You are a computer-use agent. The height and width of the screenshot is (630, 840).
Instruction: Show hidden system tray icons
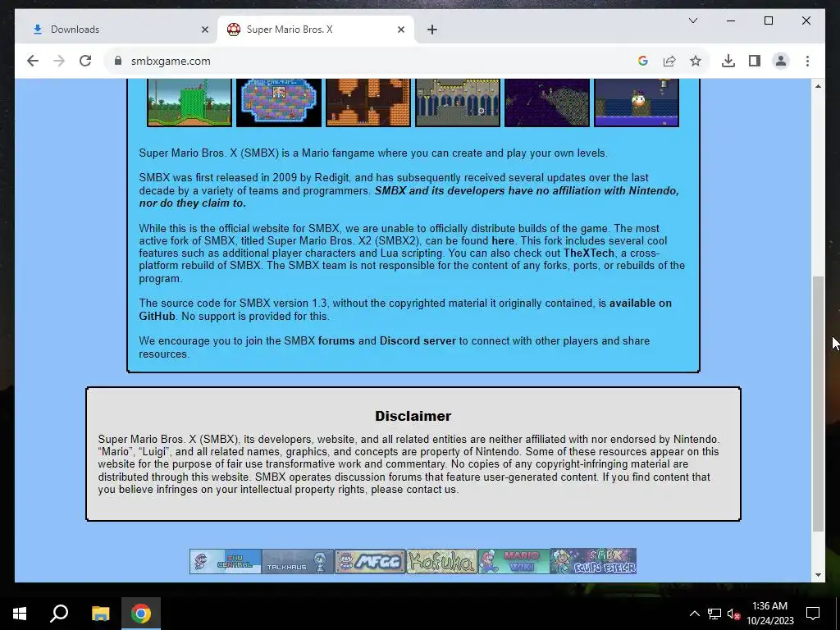point(694,614)
